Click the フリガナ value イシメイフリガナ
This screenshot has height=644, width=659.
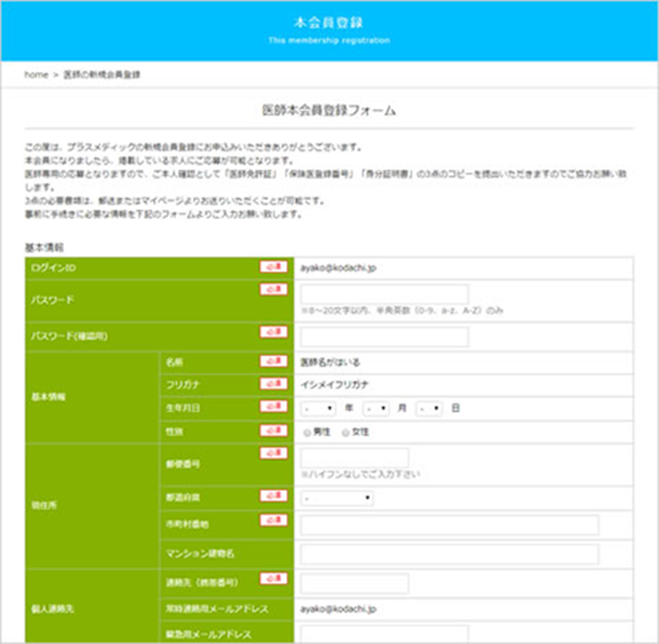pos(335,385)
